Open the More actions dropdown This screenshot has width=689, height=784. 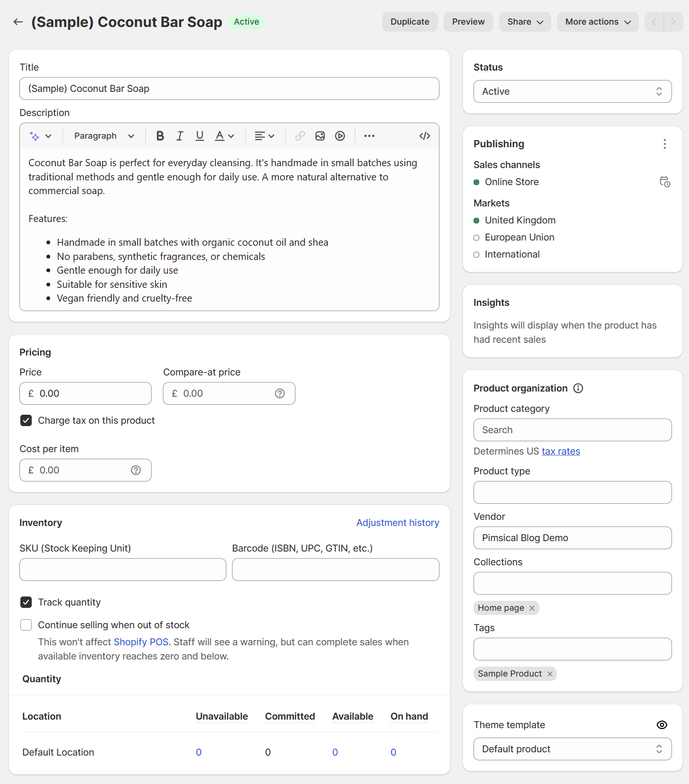click(x=598, y=22)
